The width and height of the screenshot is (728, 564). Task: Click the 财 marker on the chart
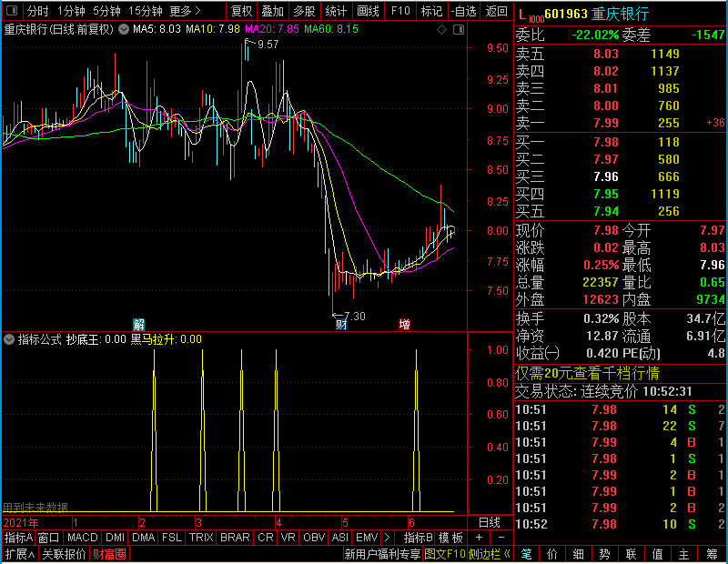[x=341, y=324]
